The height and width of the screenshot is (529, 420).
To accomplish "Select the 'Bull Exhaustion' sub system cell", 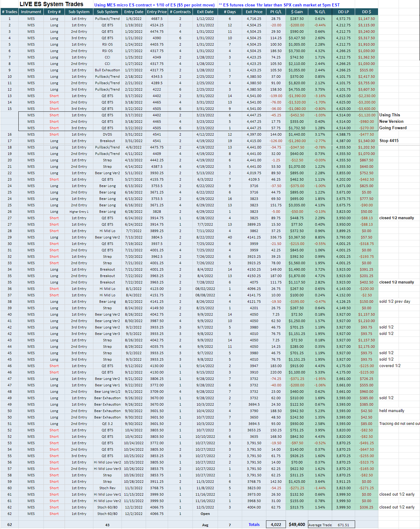I will 107,70.
